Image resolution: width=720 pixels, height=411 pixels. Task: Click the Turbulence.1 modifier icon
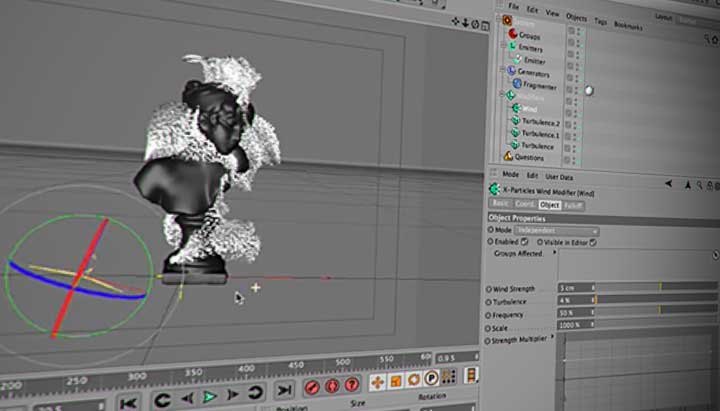click(515, 133)
